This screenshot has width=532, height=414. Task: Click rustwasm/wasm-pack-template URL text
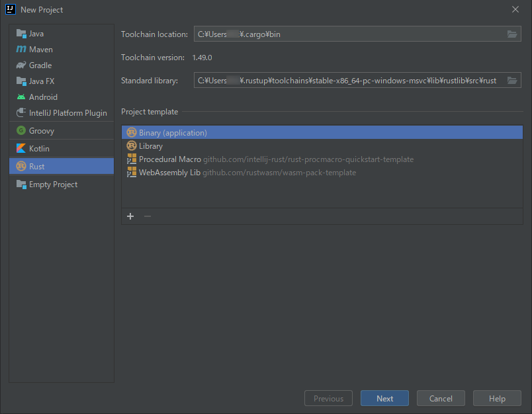tap(279, 173)
